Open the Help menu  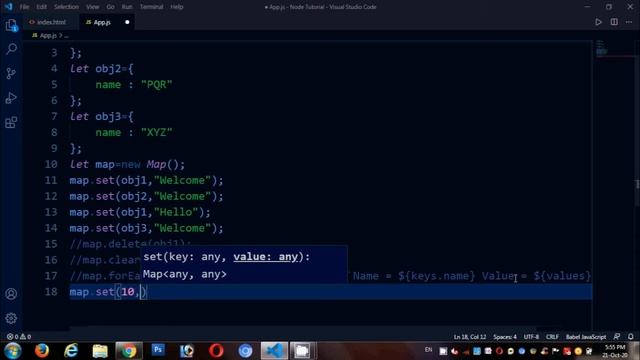point(177,7)
